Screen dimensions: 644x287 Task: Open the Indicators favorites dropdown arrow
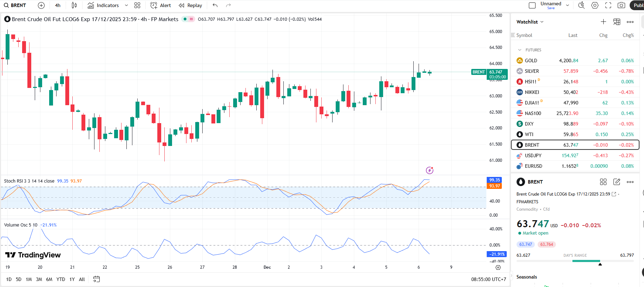[126, 5]
